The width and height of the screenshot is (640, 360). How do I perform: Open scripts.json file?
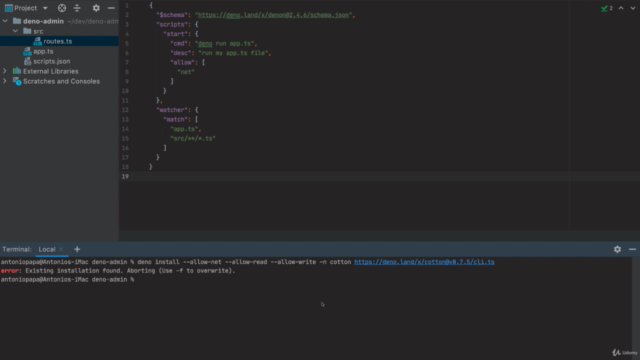[51, 61]
